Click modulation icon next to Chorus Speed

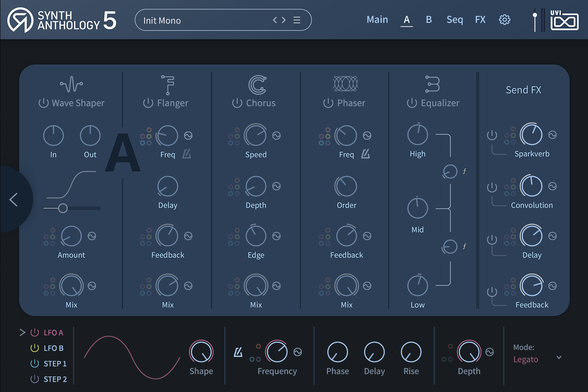pyautogui.click(x=276, y=136)
